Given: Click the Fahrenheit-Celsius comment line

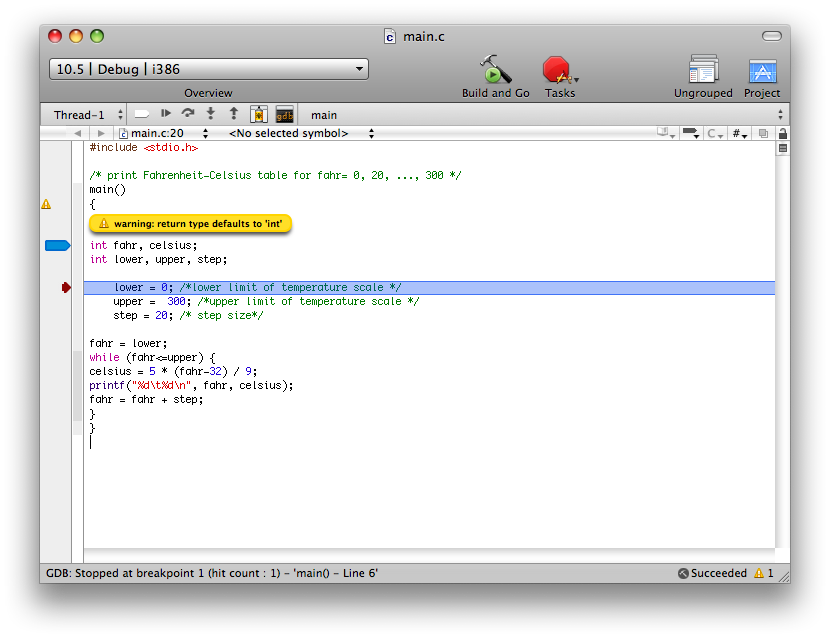Looking at the screenshot, I should click(x=275, y=175).
